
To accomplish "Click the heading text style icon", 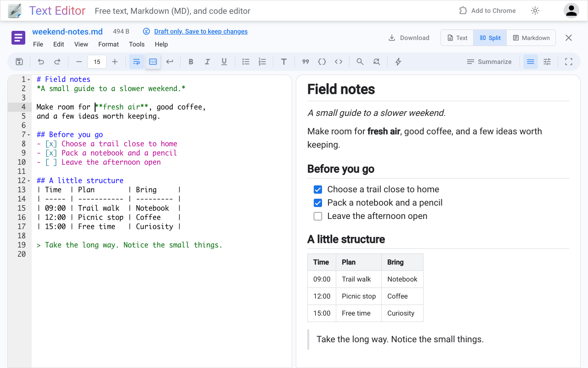I will [284, 62].
